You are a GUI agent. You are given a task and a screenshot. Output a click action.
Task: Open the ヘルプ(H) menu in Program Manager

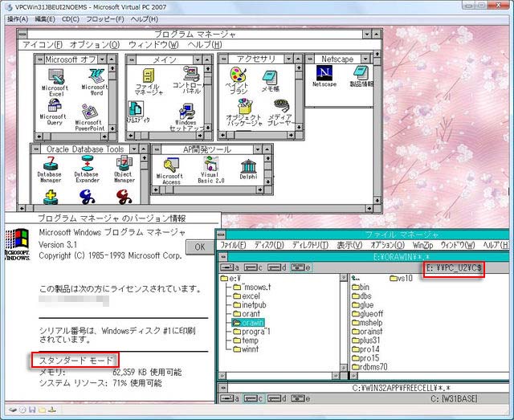point(205,45)
